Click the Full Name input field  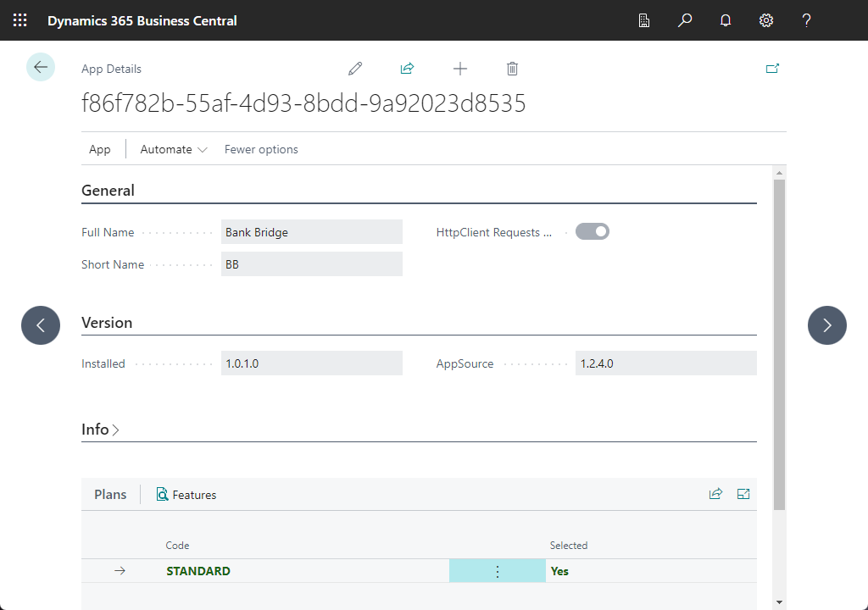click(311, 232)
